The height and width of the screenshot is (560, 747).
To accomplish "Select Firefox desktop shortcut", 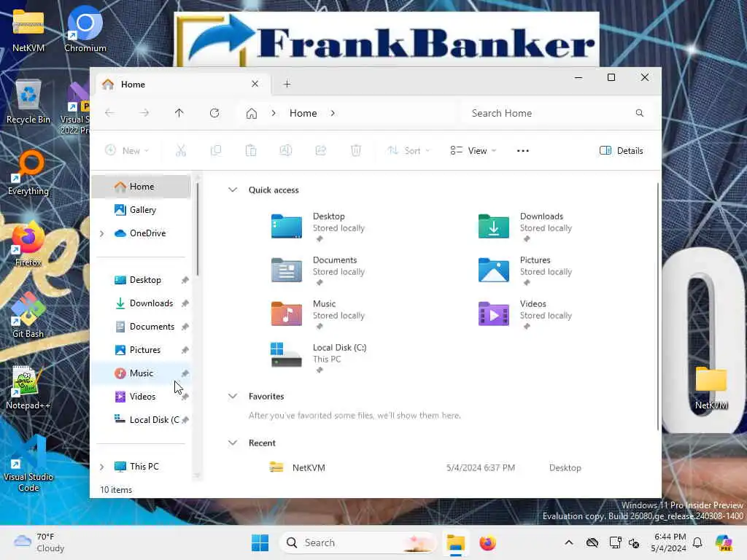I will (x=28, y=244).
